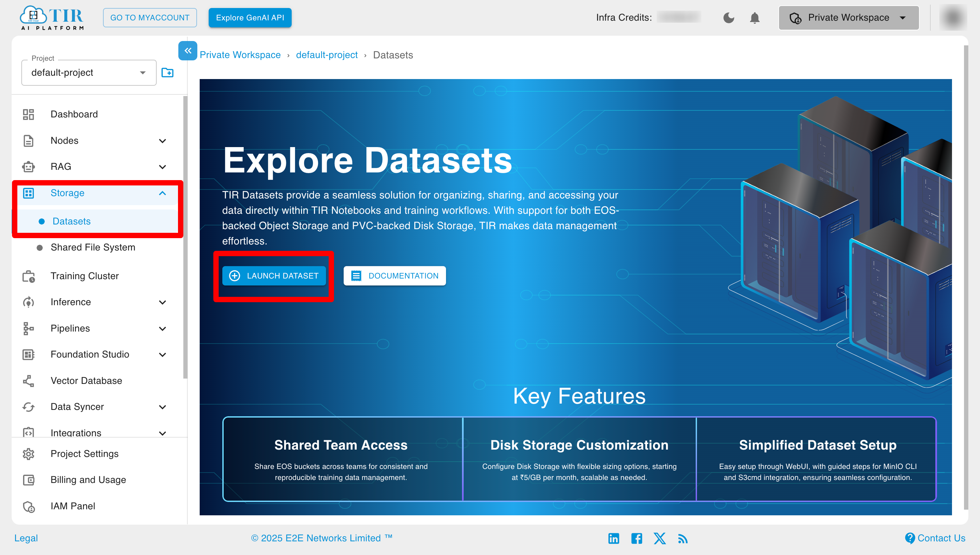Click the collapse sidebar arrow
Image resolution: width=980 pixels, height=555 pixels.
(188, 52)
